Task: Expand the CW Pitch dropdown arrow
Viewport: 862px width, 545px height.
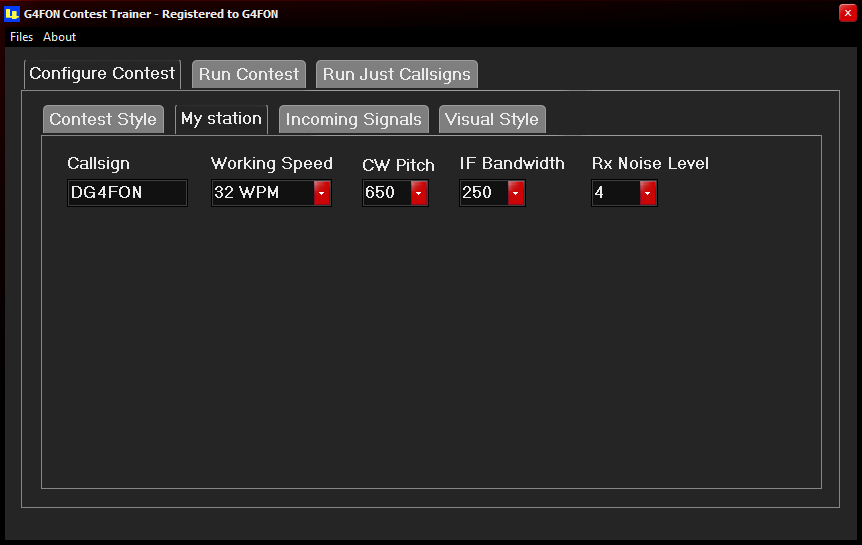Action: pyautogui.click(x=418, y=193)
